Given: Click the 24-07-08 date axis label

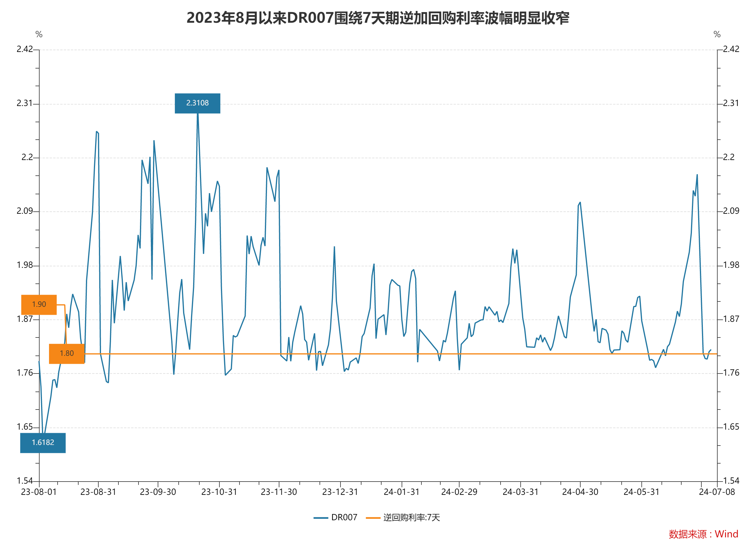Looking at the screenshot, I should pyautogui.click(x=717, y=492).
